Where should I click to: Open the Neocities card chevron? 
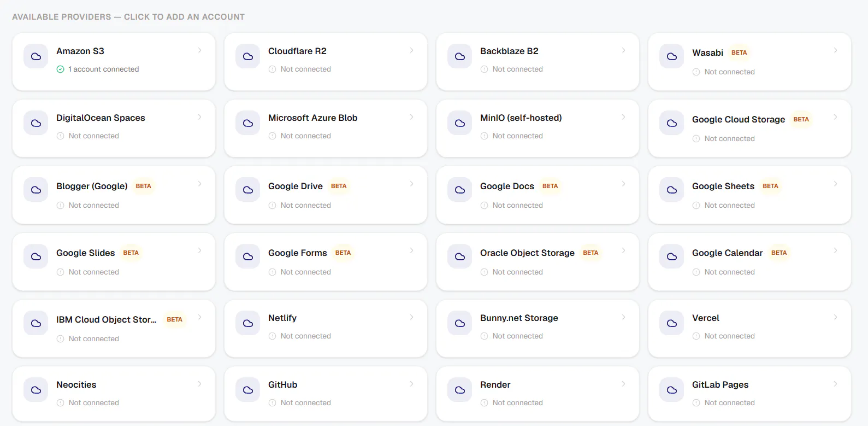[200, 384]
